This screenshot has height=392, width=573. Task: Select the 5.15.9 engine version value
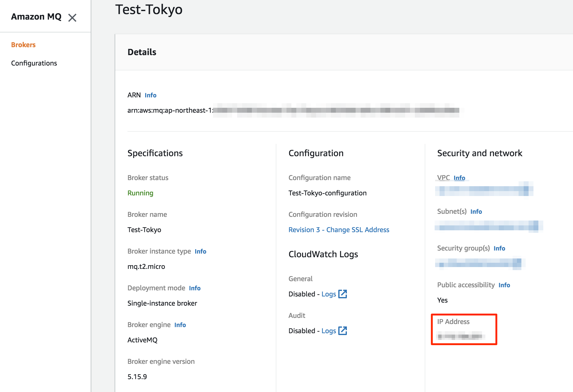pos(137,377)
